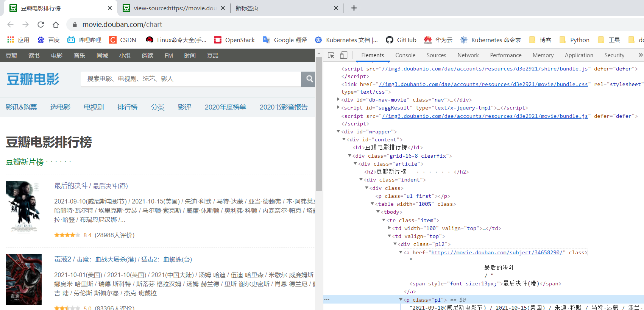Open the 百度 bookmark

click(x=48, y=40)
